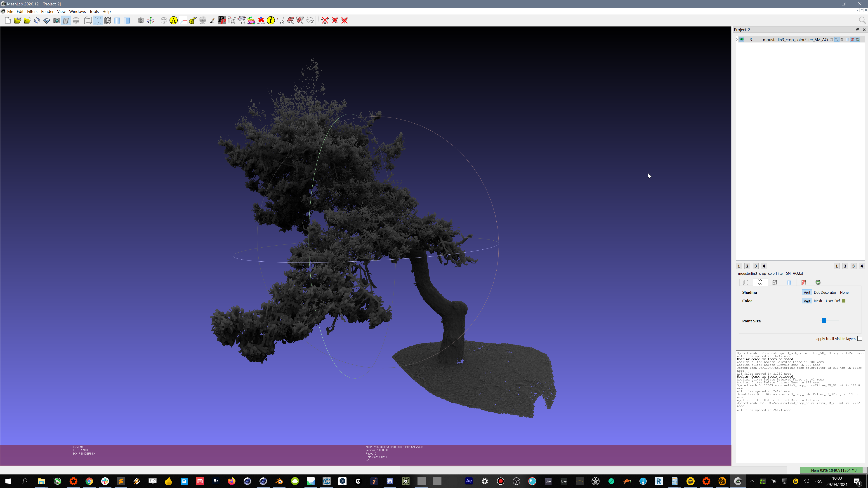Delete the selected vertices

click(x=325, y=21)
